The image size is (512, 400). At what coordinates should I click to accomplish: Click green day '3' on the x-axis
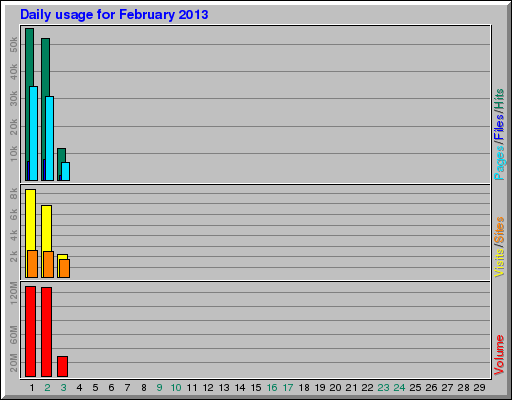coord(63,388)
